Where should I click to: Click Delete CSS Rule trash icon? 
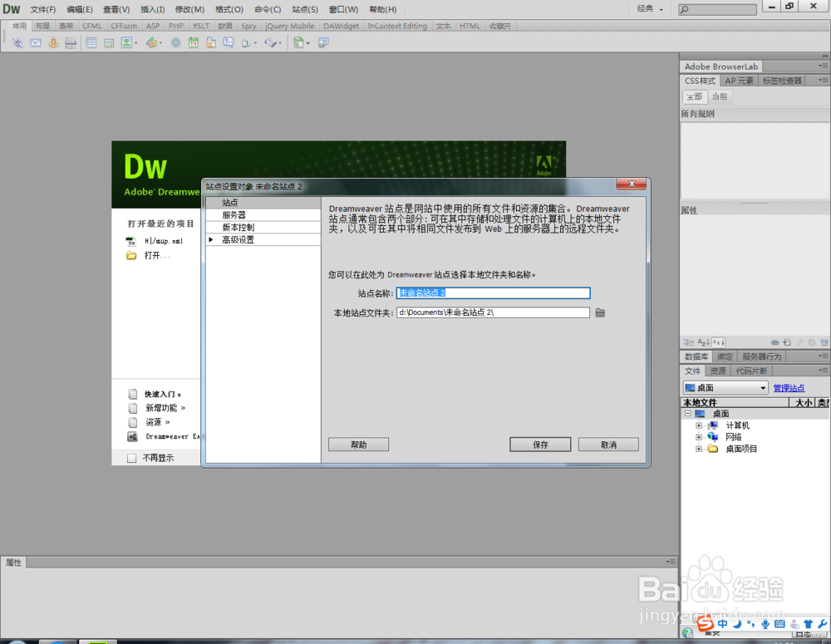point(824,342)
